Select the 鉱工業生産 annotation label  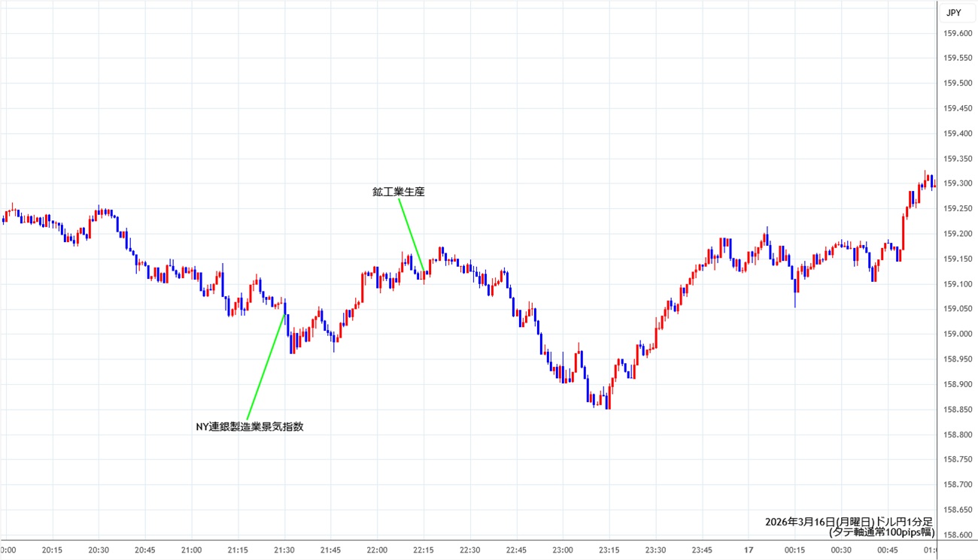pyautogui.click(x=398, y=192)
